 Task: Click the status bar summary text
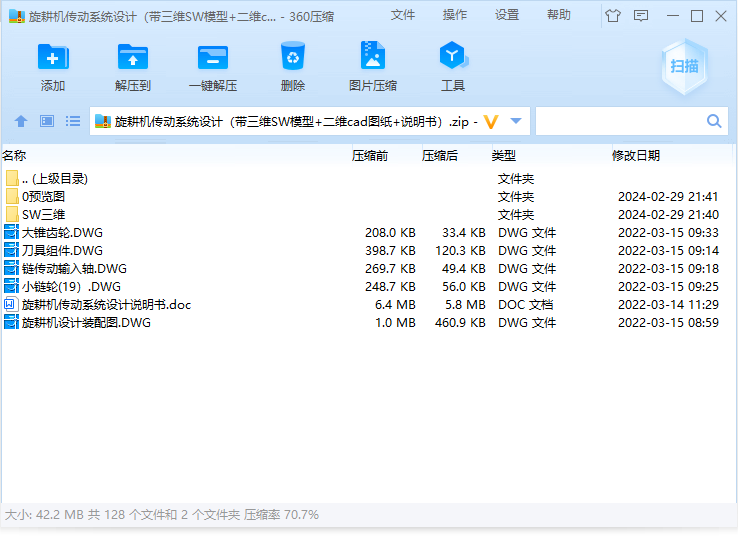pos(161,515)
